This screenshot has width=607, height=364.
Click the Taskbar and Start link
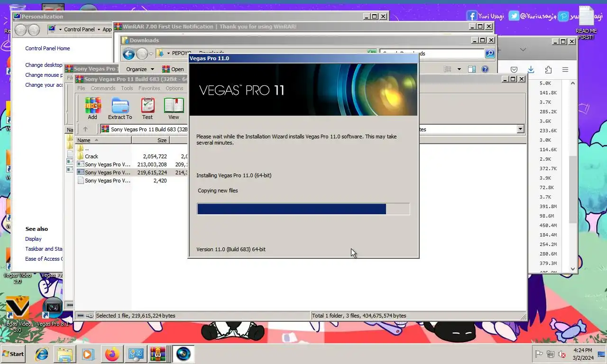44,249
